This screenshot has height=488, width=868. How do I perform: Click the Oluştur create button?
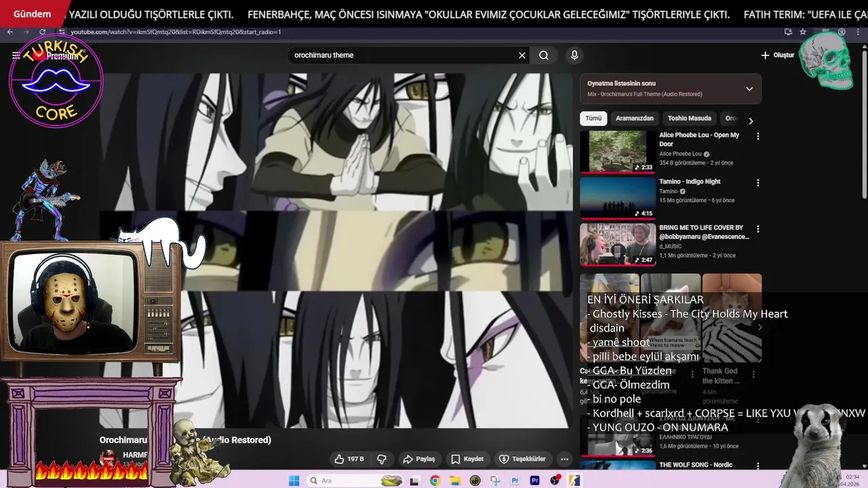tap(777, 56)
